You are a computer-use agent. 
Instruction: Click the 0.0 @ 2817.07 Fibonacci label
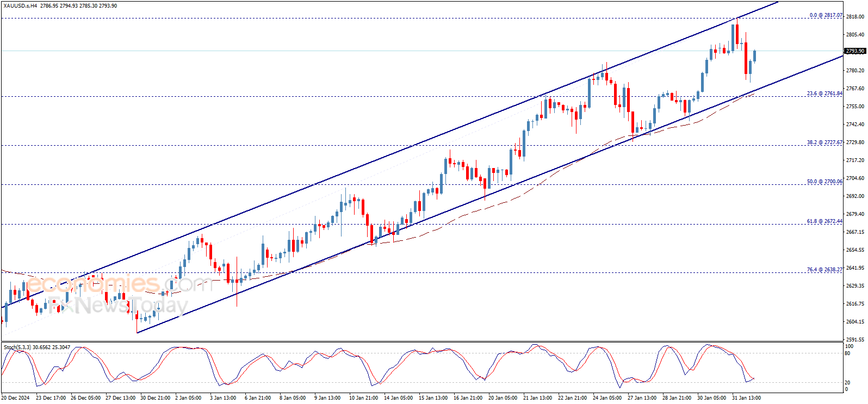(826, 15)
